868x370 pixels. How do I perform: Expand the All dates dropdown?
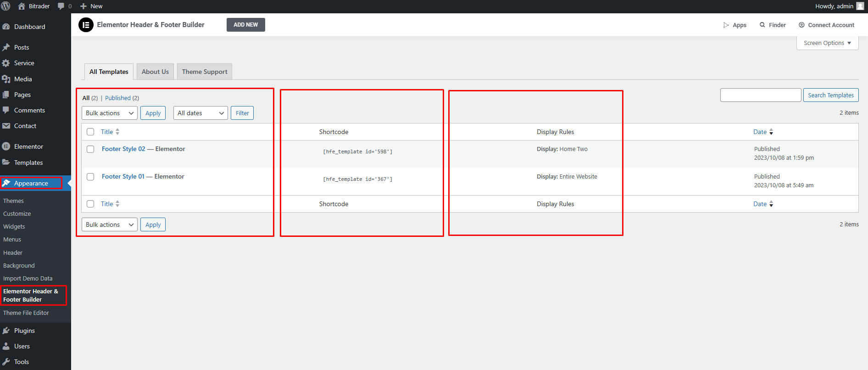[200, 113]
